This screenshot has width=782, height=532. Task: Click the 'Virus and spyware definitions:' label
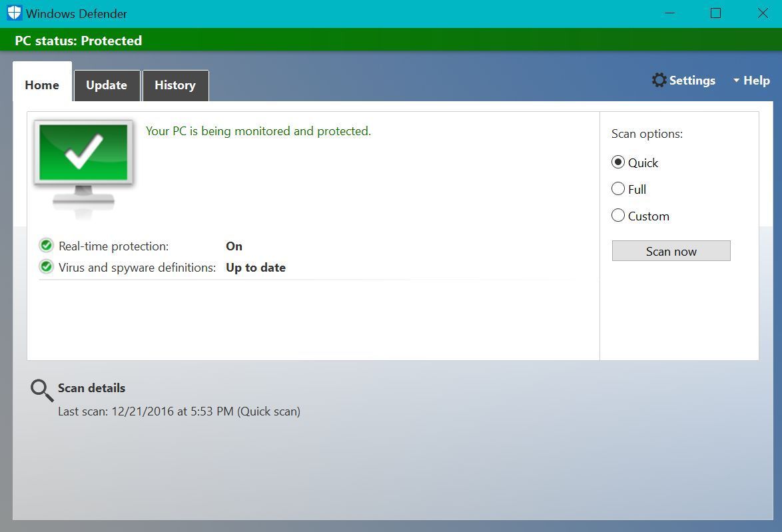137,268
